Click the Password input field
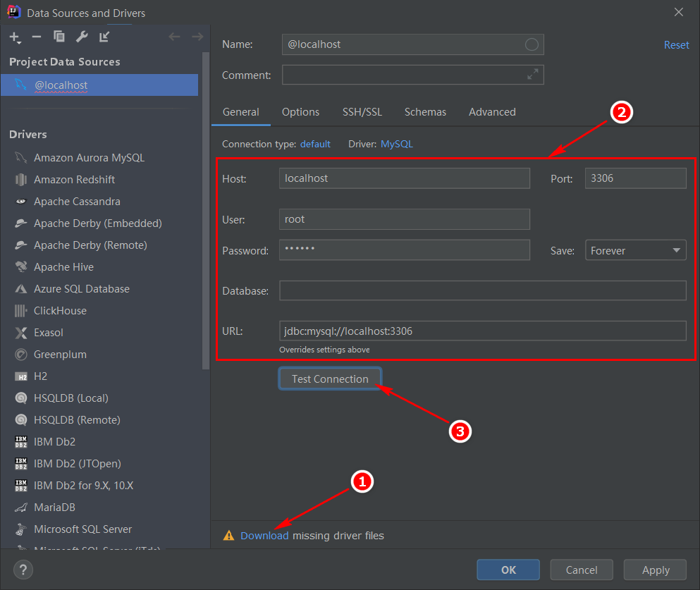 tap(405, 250)
